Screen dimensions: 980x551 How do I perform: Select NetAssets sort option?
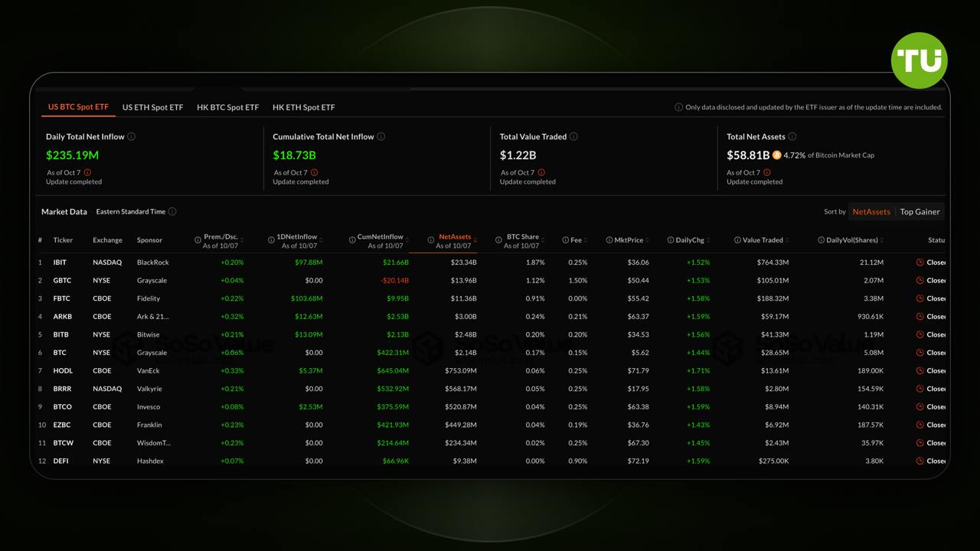(x=871, y=212)
